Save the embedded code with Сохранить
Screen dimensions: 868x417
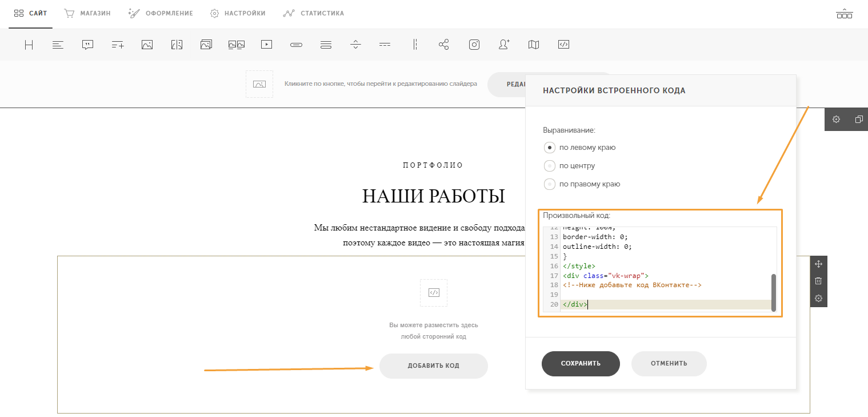581,364
